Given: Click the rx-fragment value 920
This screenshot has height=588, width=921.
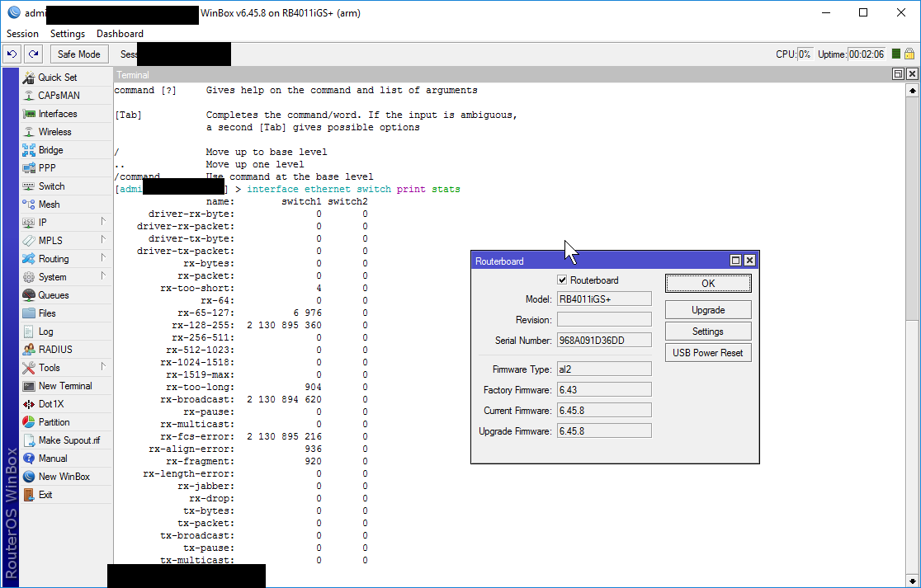Looking at the screenshot, I should pyautogui.click(x=313, y=461).
